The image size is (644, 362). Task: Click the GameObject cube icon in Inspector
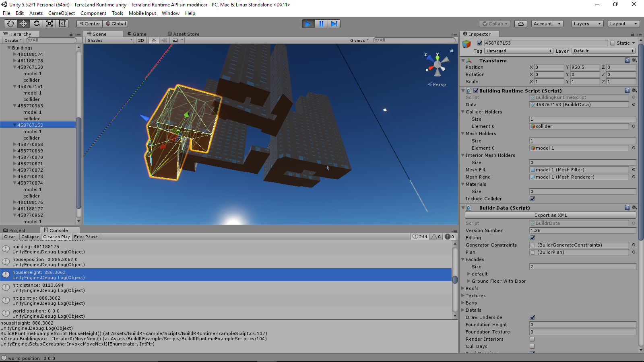coord(466,44)
